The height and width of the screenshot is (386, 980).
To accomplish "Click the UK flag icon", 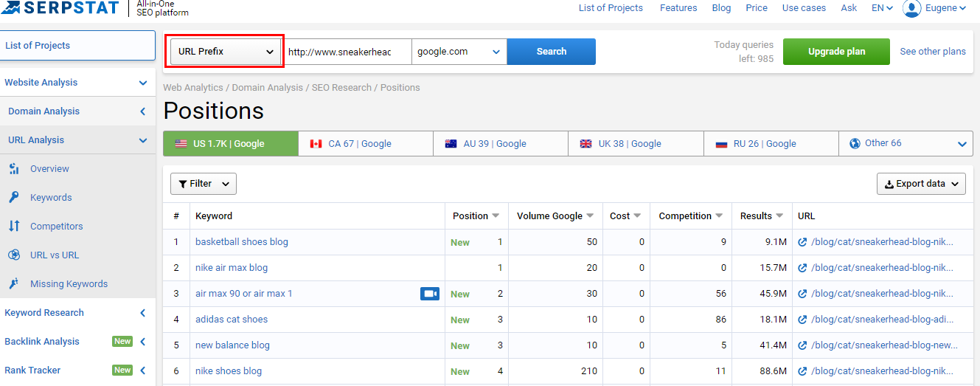I will 586,144.
